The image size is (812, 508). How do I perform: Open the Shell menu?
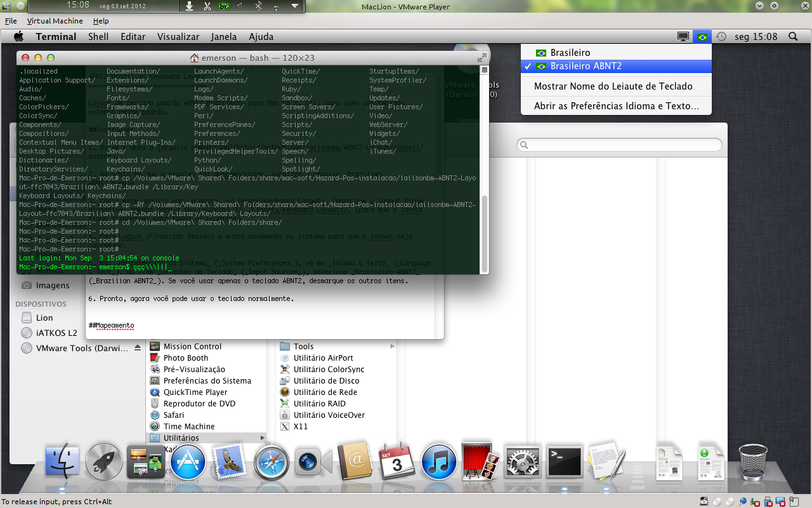click(x=98, y=37)
